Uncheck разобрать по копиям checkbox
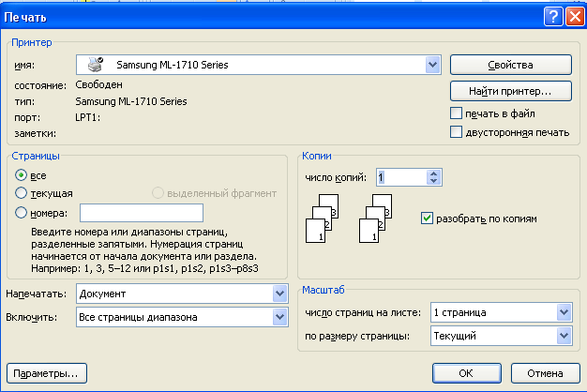Screen dimensions: 587x392 (x=427, y=218)
